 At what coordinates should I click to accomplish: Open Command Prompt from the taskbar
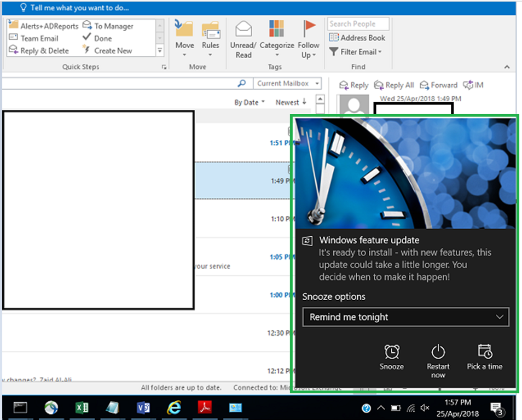[x=20, y=407]
